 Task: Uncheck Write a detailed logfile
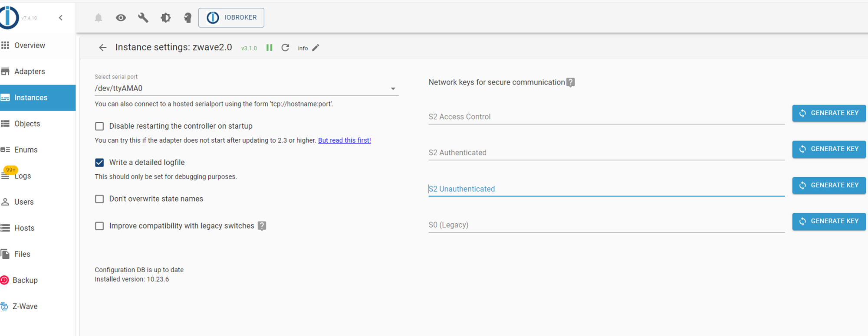(x=99, y=163)
